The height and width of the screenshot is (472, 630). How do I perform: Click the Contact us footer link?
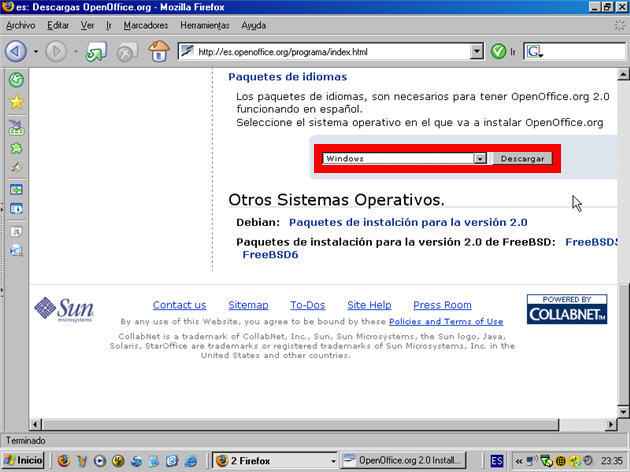point(179,305)
